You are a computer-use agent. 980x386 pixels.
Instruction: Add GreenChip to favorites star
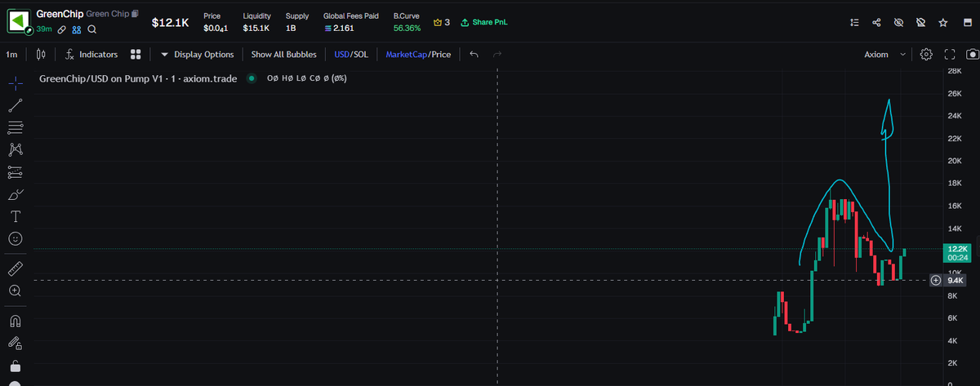tap(943, 22)
